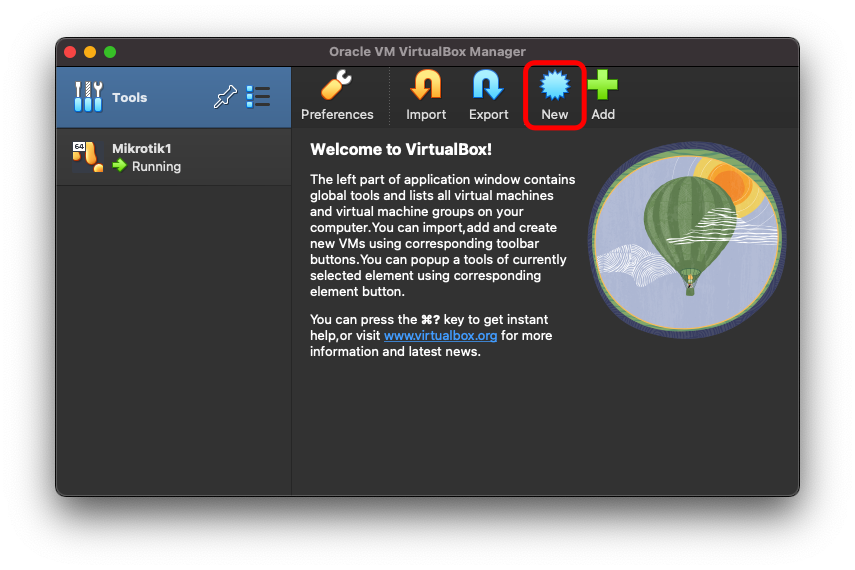Click the Import appliance arrow icon
Screen dimensions: 855x570
[426, 88]
